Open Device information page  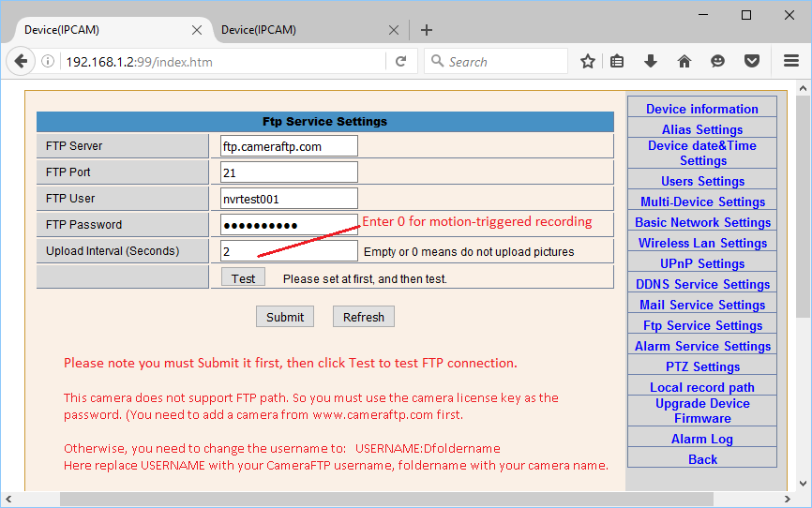pos(701,109)
